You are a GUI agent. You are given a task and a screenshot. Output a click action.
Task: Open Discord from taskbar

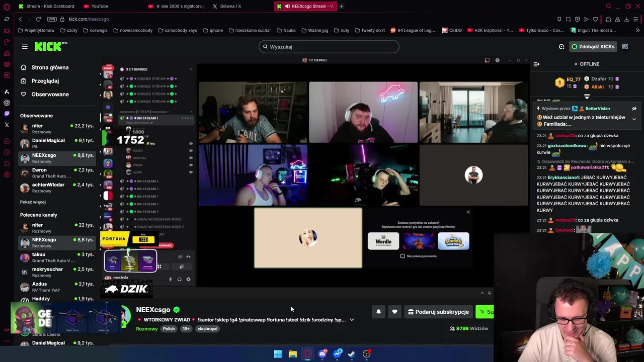click(323, 354)
